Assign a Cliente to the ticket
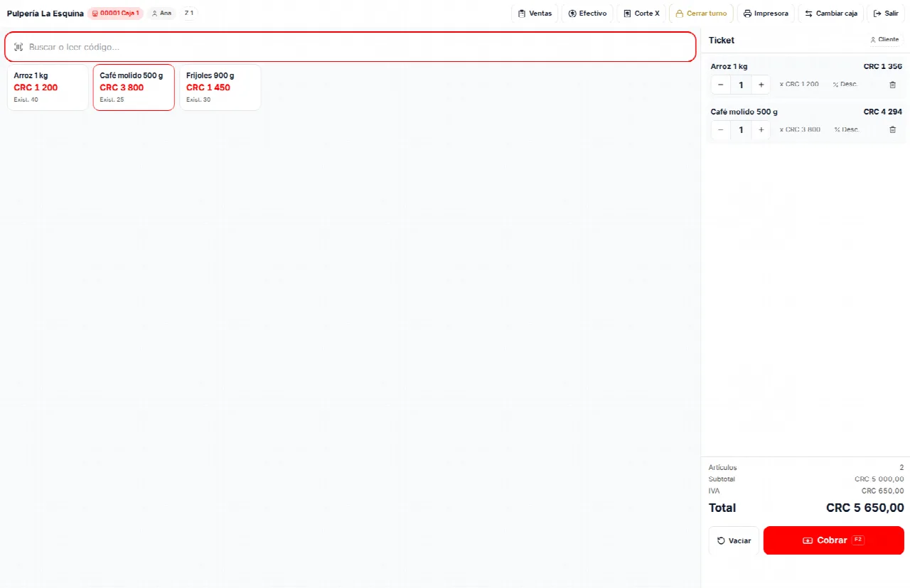The image size is (910, 588). click(884, 40)
